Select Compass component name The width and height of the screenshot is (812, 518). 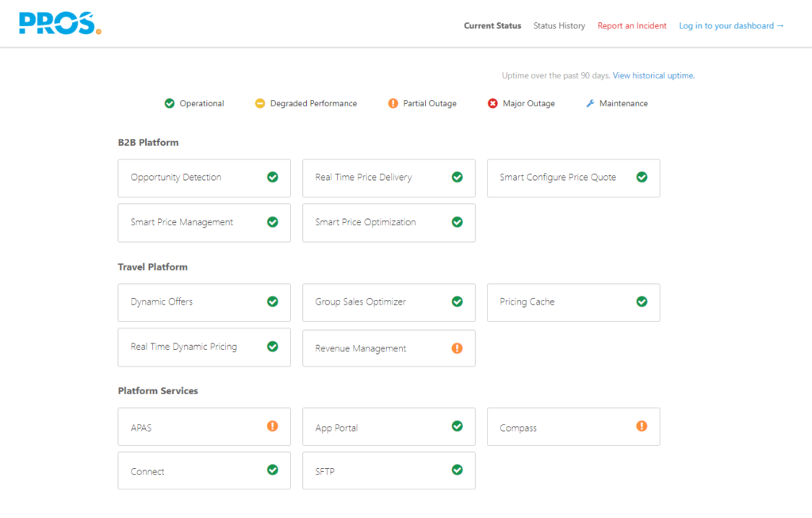519,428
